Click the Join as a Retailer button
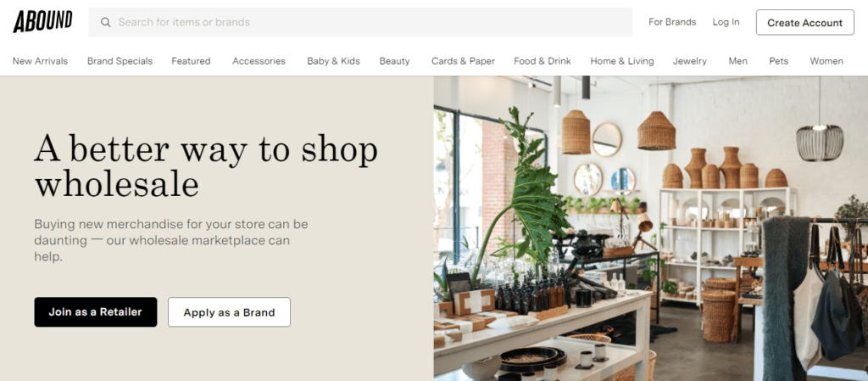The image size is (868, 381). [x=96, y=311]
